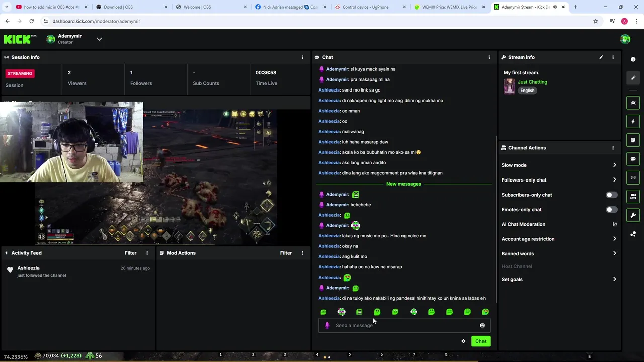
Task: Expand Account age restriction options
Action: [558, 239]
